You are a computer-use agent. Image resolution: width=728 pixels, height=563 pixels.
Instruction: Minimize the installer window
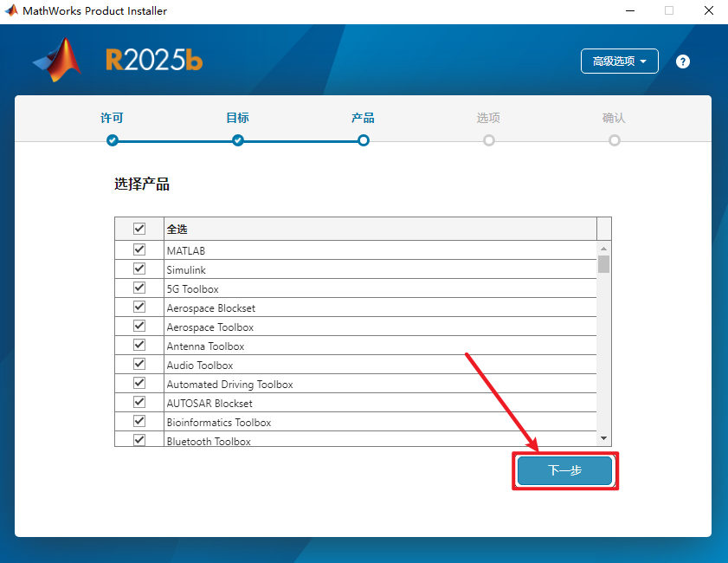630,10
